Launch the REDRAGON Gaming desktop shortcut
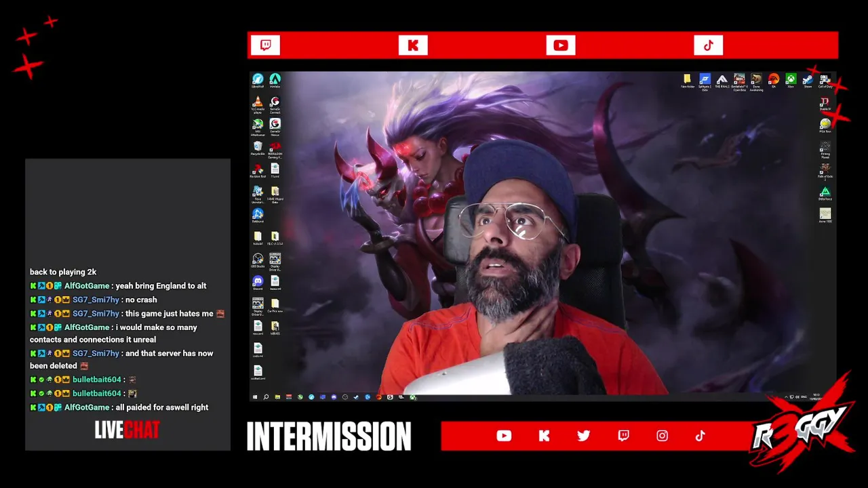Viewport: 868px width, 488px height. click(275, 150)
